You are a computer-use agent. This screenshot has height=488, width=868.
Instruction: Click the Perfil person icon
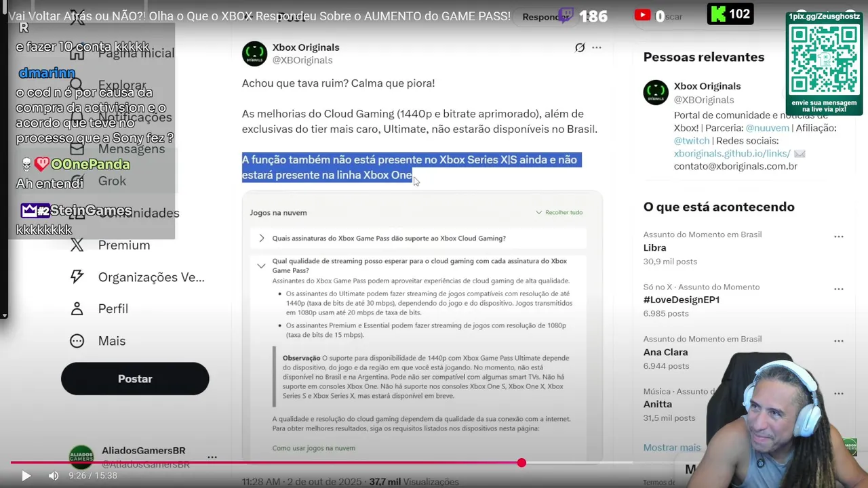tap(77, 308)
